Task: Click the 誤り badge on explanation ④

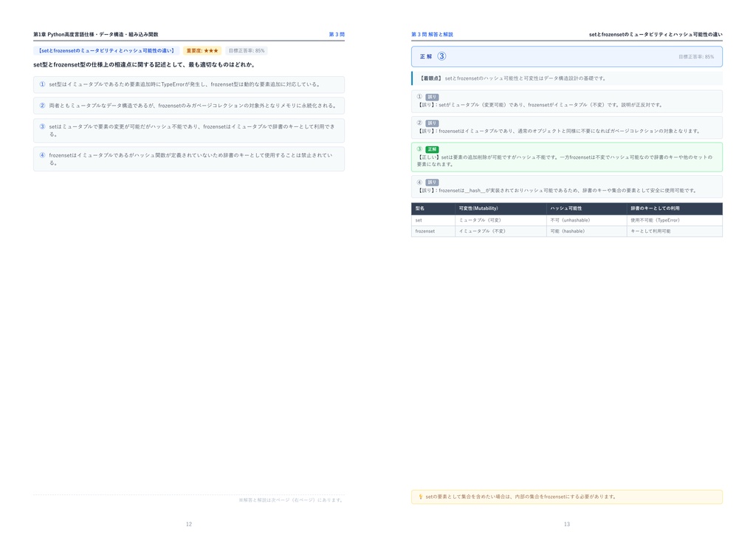Action: click(432, 183)
